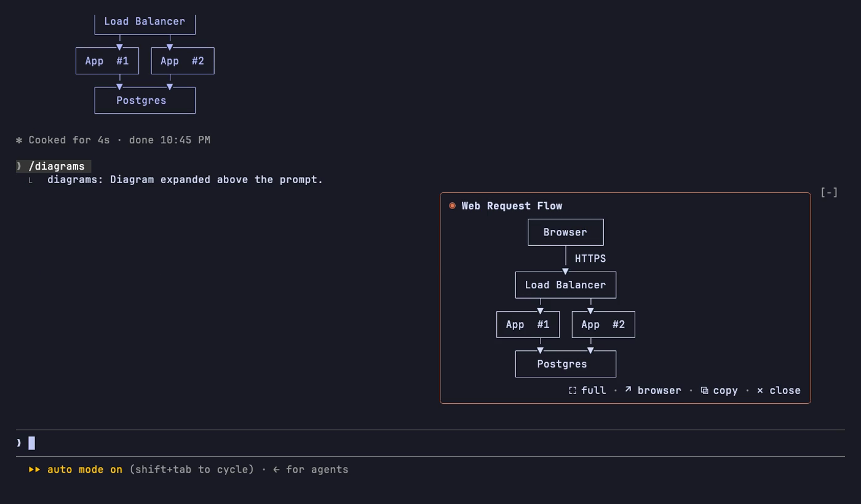
Task: Select the Browser node in panel
Action: pos(566,232)
